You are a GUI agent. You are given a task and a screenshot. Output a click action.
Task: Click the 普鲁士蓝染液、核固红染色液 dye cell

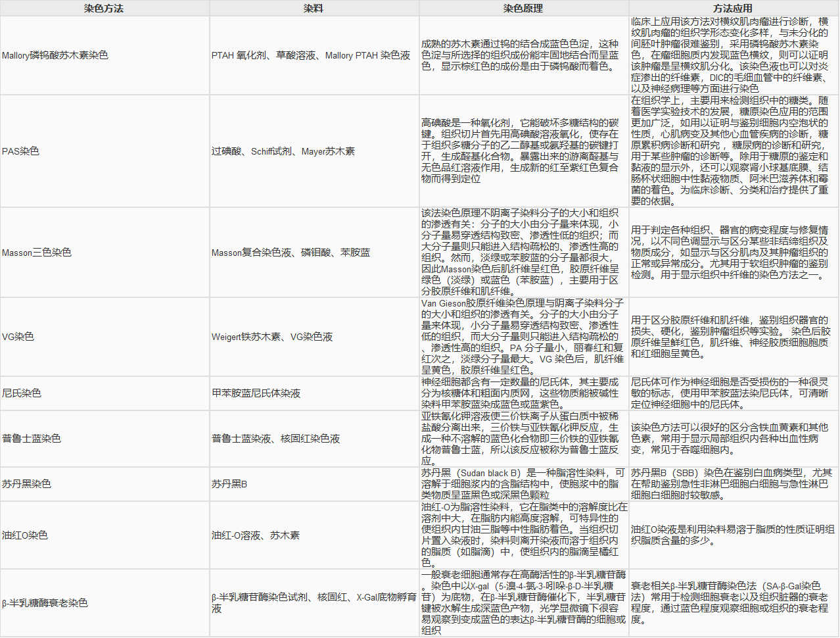pyautogui.click(x=276, y=439)
